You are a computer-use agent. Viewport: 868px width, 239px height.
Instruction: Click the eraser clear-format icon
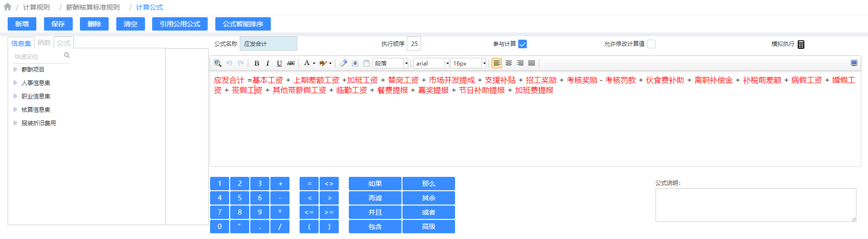(x=344, y=63)
